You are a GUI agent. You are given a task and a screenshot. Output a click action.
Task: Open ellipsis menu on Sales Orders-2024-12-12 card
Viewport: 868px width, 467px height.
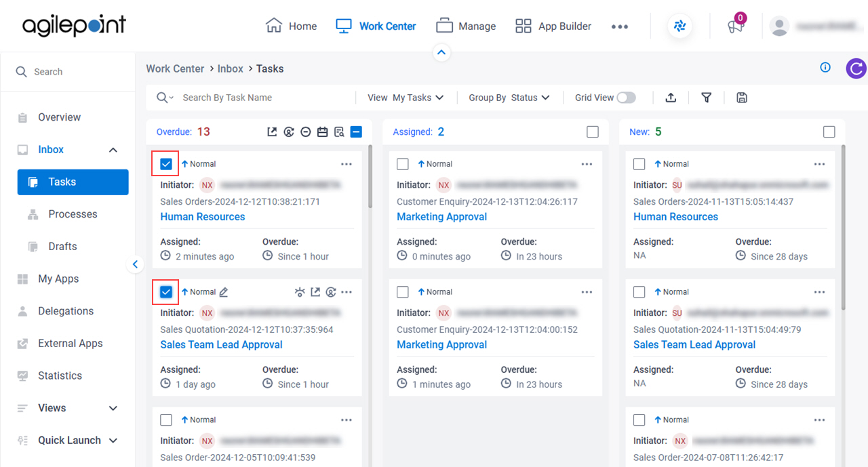point(347,164)
